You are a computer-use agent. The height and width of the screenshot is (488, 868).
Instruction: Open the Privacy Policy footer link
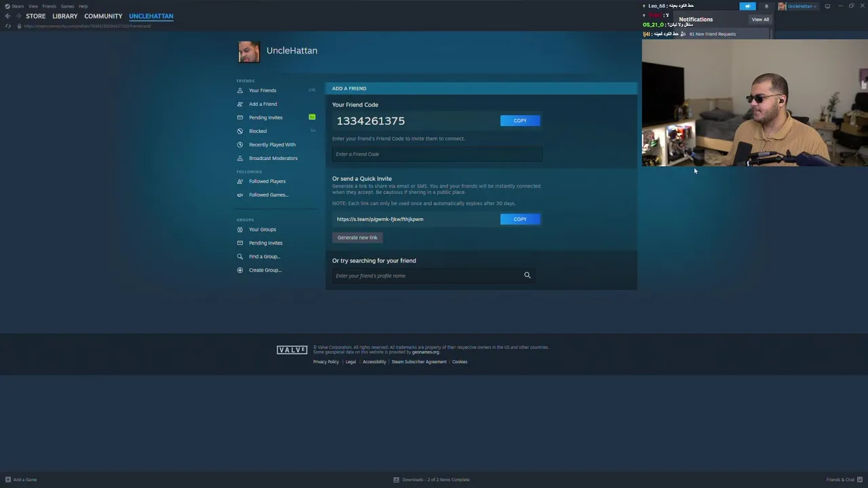(x=326, y=362)
